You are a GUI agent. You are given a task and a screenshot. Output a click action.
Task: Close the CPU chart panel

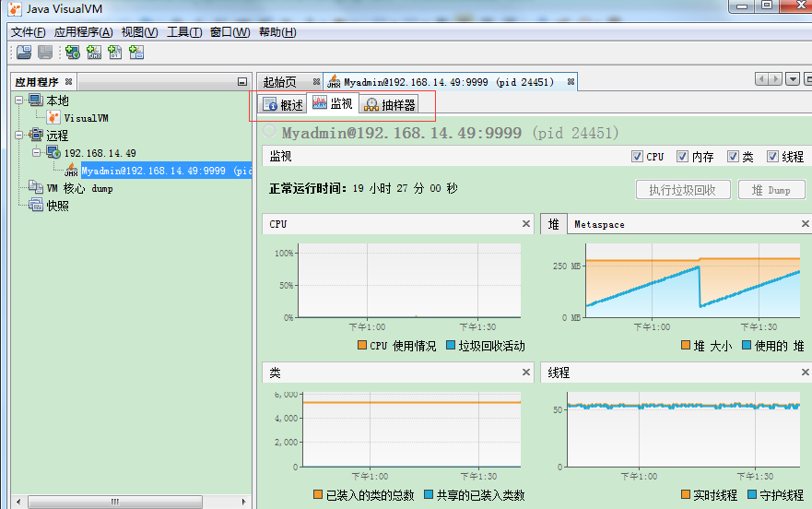(526, 224)
